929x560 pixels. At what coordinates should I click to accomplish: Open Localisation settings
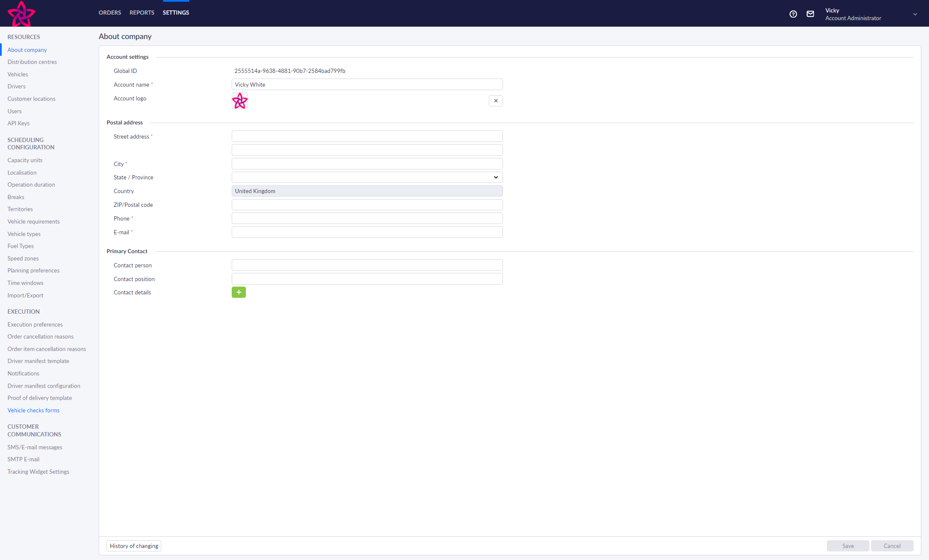[22, 173]
